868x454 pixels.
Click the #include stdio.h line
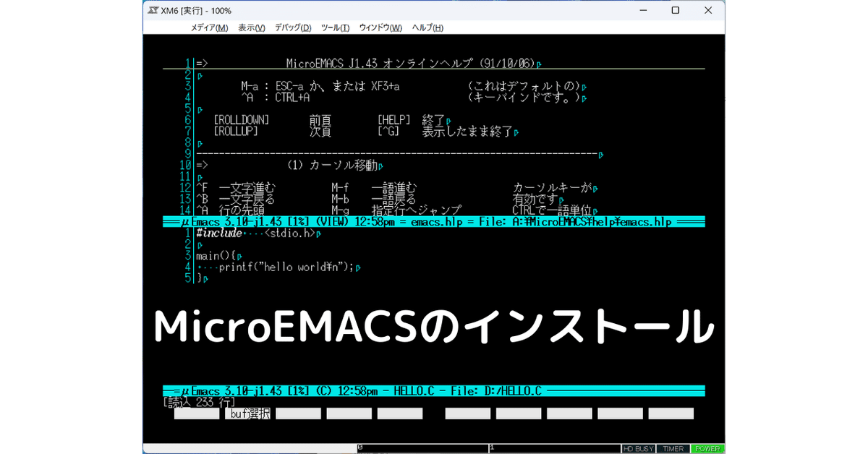257,233
